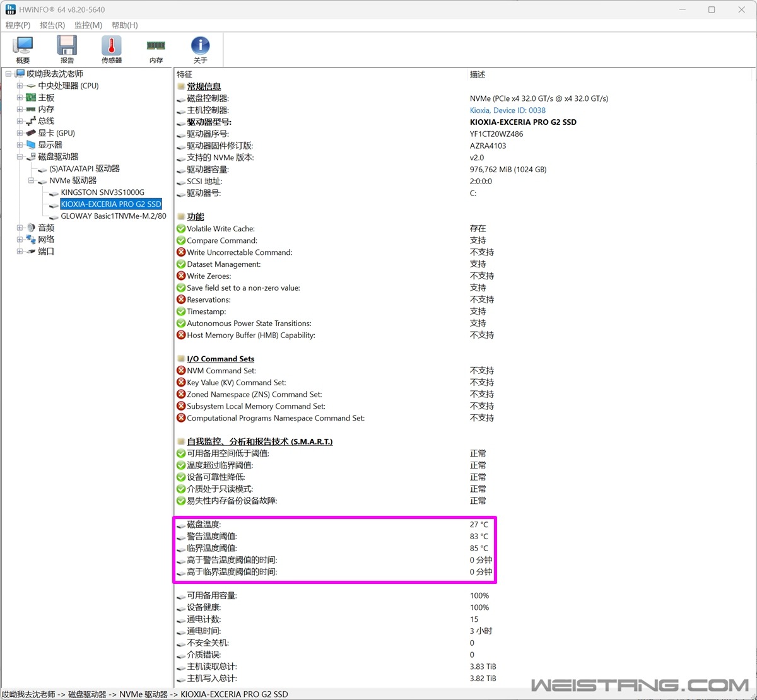This screenshot has width=757, height=700.
Task: Click the 特征 column header
Action: (184, 74)
